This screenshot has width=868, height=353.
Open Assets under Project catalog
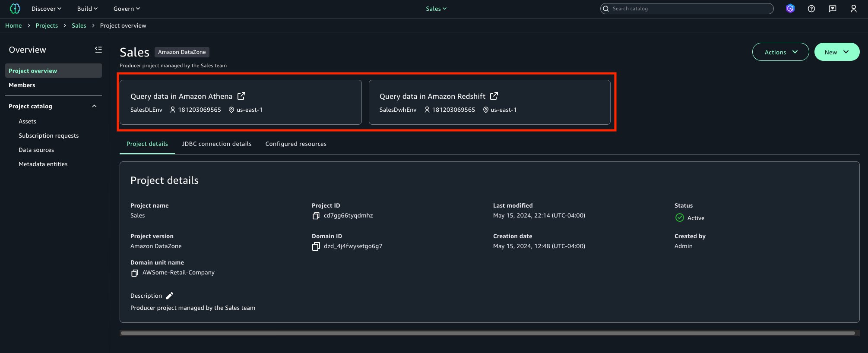click(x=27, y=121)
